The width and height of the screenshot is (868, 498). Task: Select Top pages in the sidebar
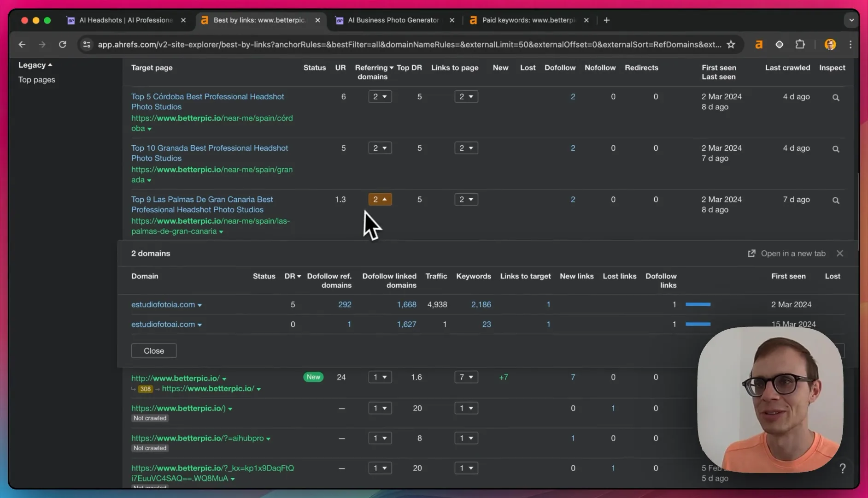(37, 80)
